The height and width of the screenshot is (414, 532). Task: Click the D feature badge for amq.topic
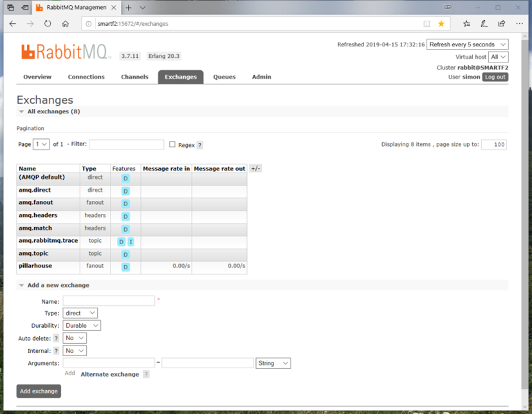coord(125,254)
